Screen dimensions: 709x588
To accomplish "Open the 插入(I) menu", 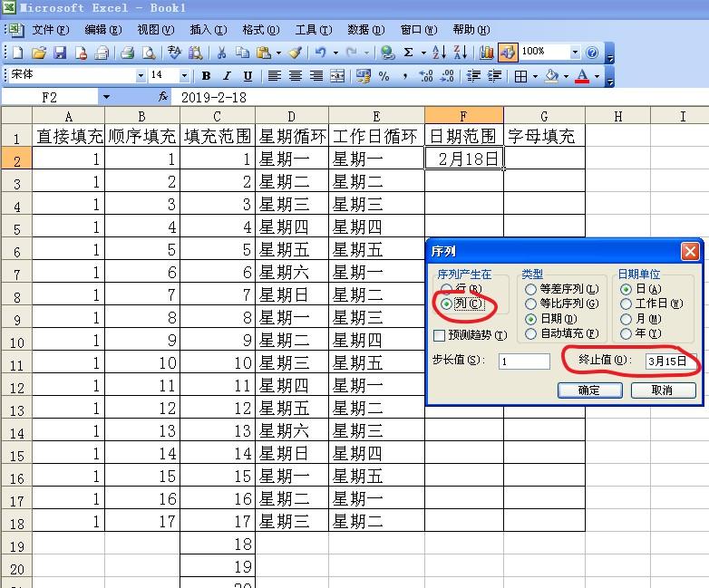I will (209, 30).
